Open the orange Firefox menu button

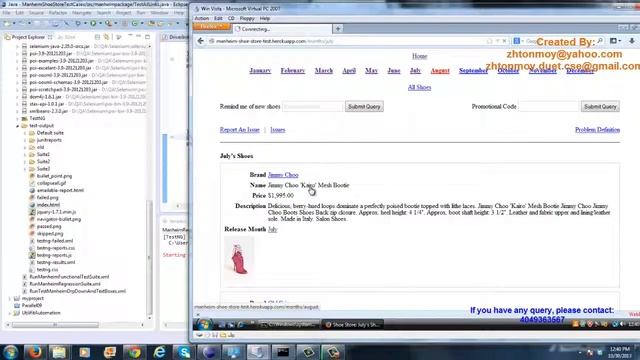point(211,27)
